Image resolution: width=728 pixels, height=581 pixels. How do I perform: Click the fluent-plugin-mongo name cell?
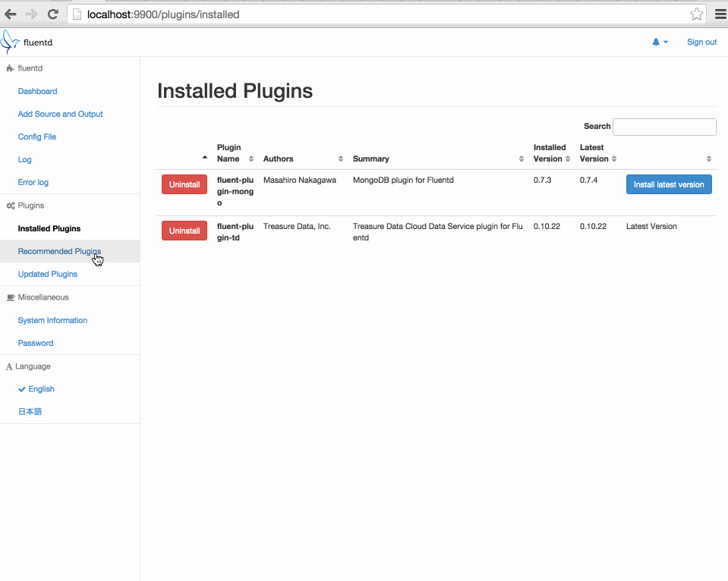235,192
